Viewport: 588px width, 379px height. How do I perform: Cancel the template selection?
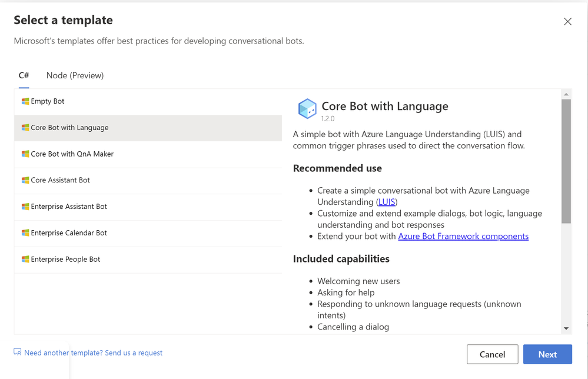(492, 354)
